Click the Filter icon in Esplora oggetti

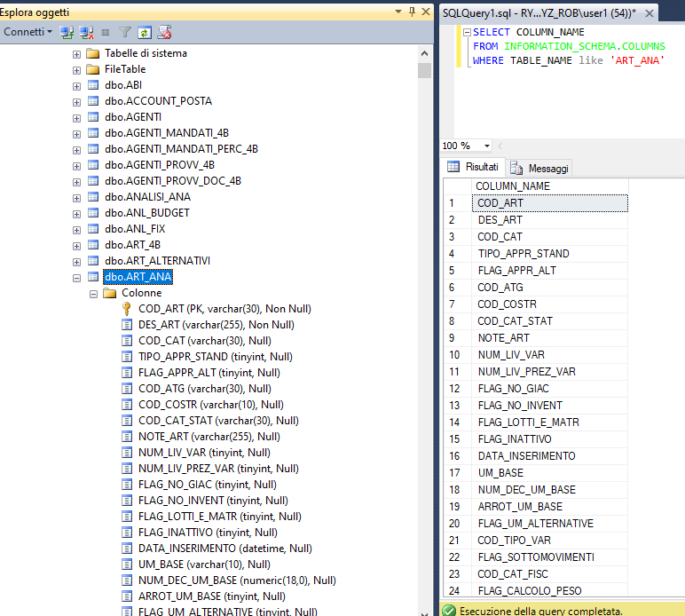(x=125, y=32)
